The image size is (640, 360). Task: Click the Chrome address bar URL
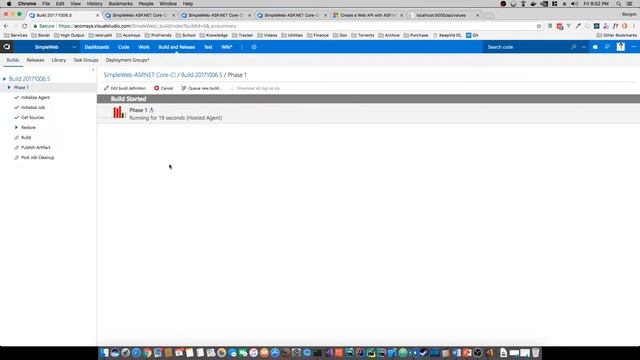coord(147,26)
